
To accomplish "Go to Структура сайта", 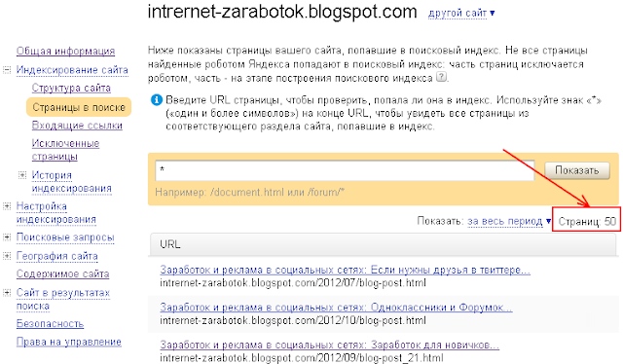I will [71, 88].
